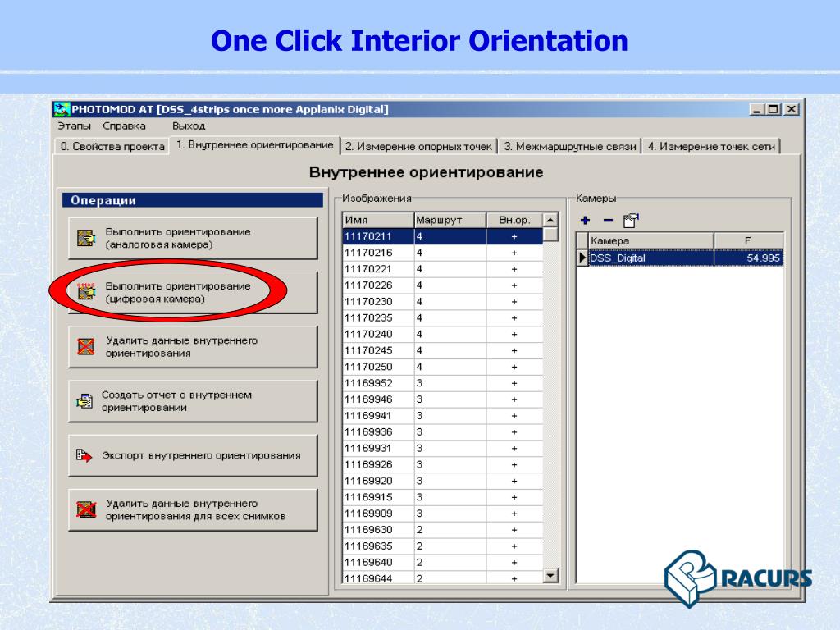This screenshot has height=630, width=840.
Task: Click the create report icon
Action: click(x=84, y=400)
